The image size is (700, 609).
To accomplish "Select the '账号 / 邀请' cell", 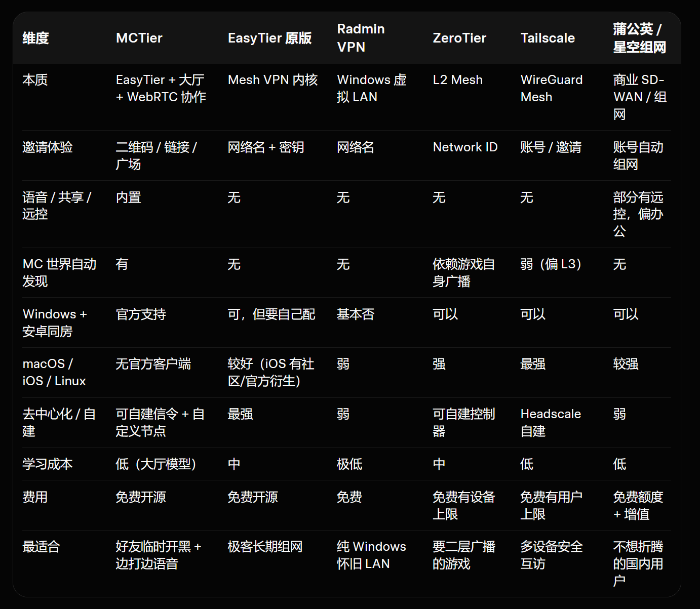I will click(551, 147).
